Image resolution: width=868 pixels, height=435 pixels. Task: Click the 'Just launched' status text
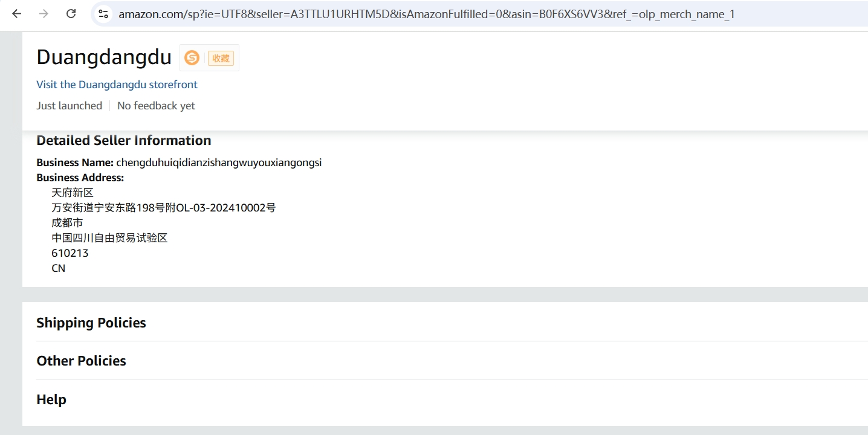click(x=69, y=106)
